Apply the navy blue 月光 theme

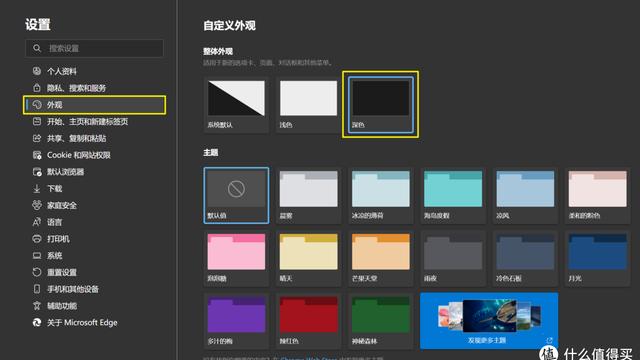597,258
